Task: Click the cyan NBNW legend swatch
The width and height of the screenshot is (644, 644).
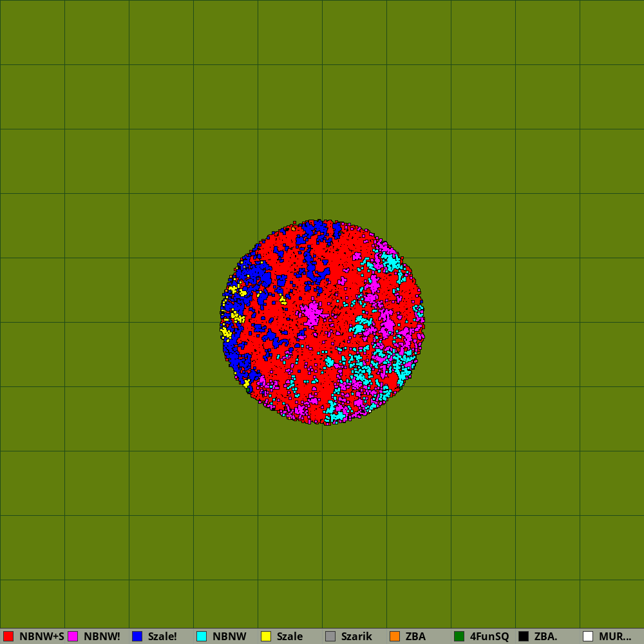Action: (x=202, y=636)
